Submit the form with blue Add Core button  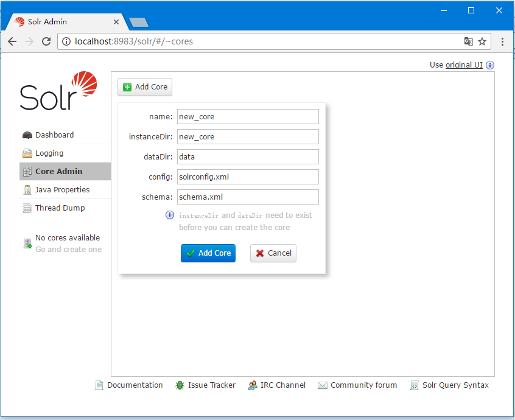pyautogui.click(x=208, y=253)
